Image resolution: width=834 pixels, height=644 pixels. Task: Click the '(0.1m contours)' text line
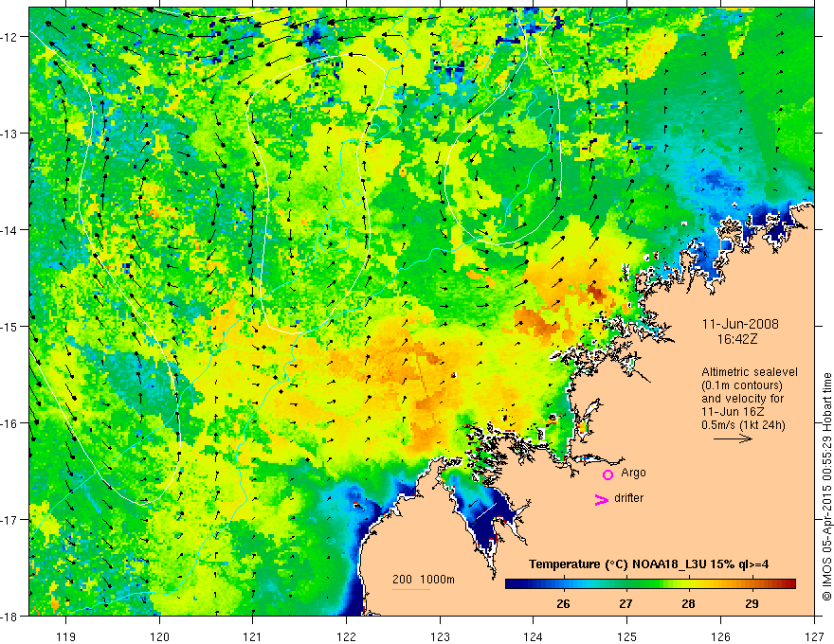(741, 385)
